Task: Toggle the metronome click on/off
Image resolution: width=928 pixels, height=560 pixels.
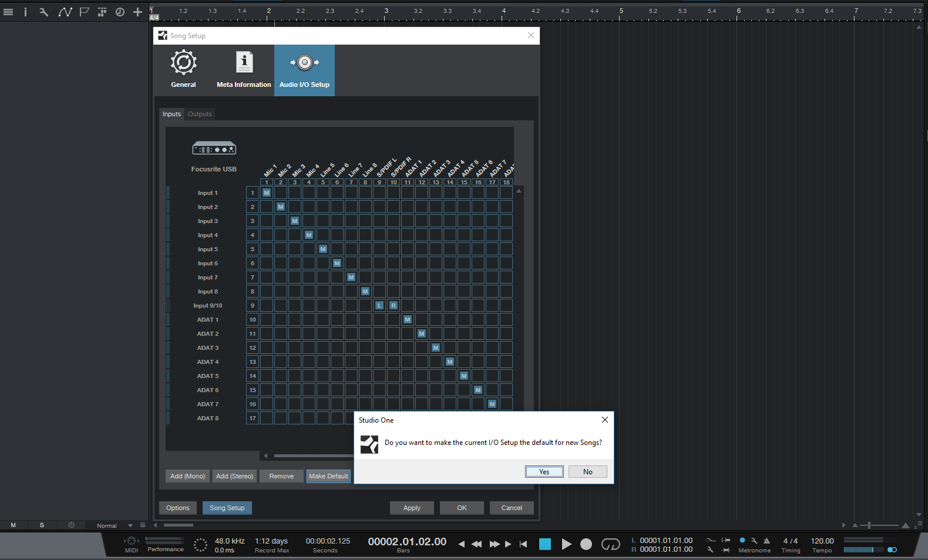Action: tap(742, 540)
